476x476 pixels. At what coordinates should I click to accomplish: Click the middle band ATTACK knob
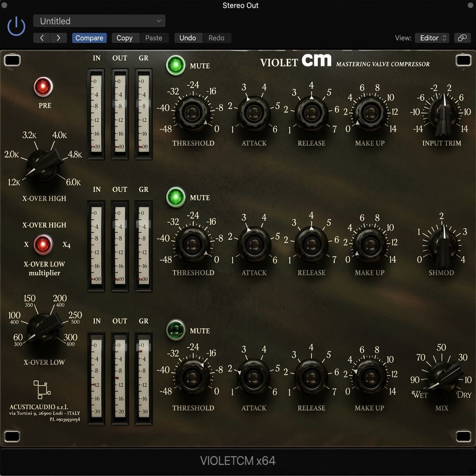[254, 244]
